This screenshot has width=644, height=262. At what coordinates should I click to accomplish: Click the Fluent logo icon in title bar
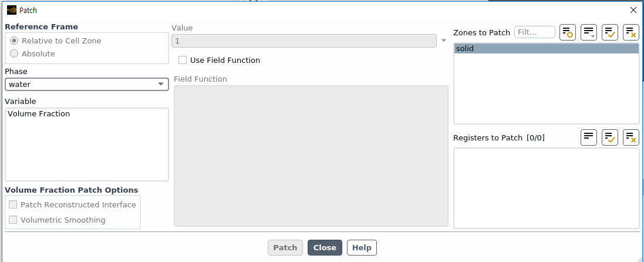12,11
